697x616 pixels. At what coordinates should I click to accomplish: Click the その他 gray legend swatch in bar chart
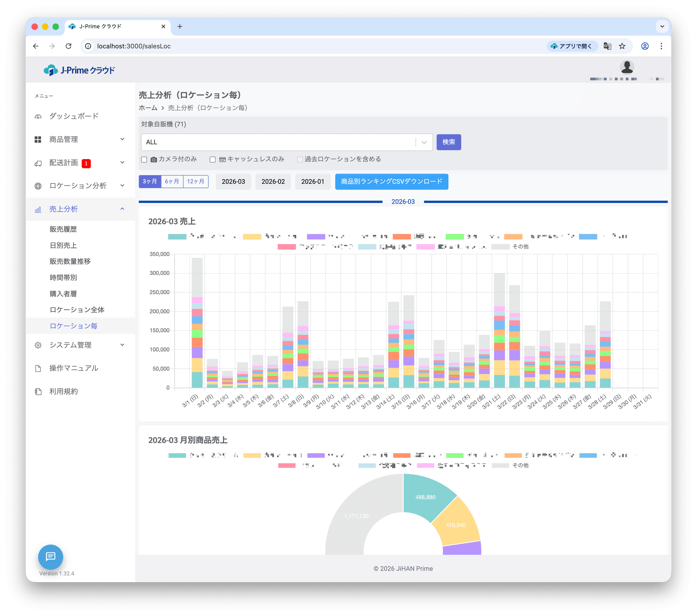(500, 247)
